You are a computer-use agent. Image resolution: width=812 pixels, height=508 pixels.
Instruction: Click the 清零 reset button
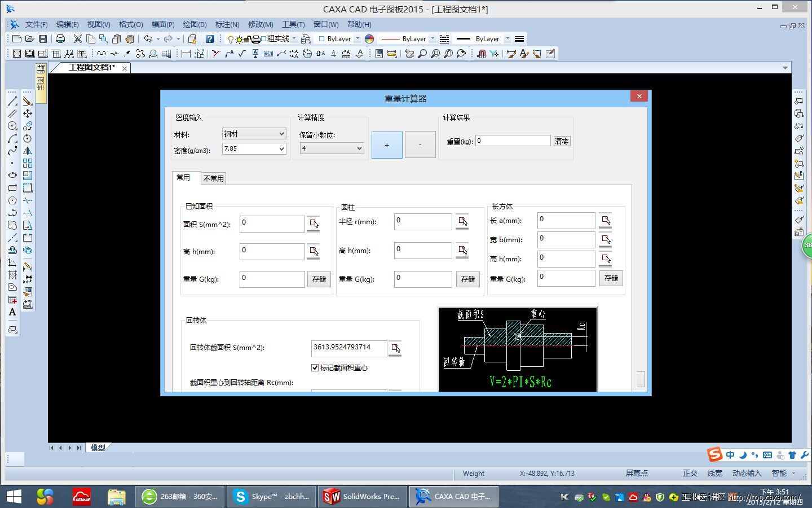[562, 141]
